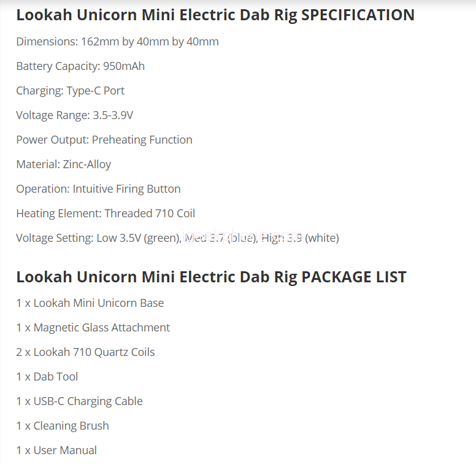The width and height of the screenshot is (476, 464).
Task: Select the Battery Capacity 950mAh line
Action: [x=80, y=66]
